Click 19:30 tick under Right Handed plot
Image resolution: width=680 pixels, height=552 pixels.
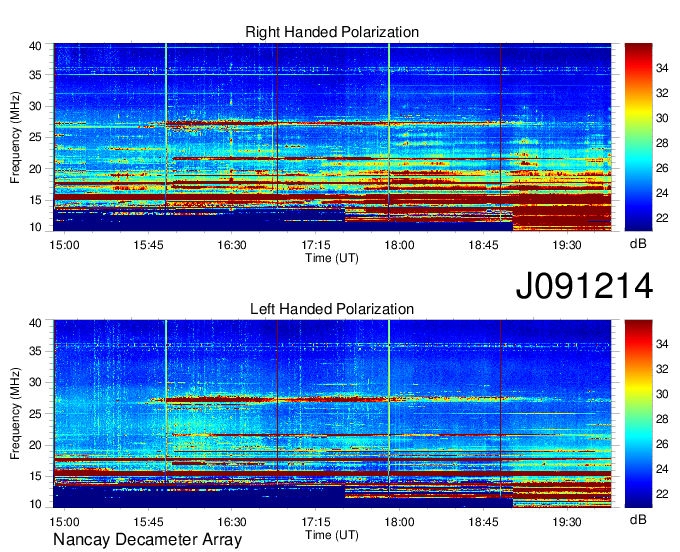(x=567, y=245)
